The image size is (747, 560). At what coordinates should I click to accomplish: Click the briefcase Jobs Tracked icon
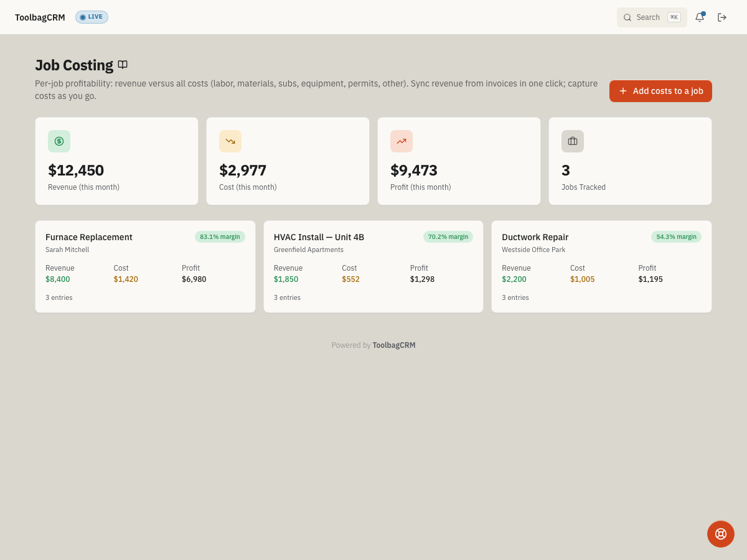click(573, 141)
